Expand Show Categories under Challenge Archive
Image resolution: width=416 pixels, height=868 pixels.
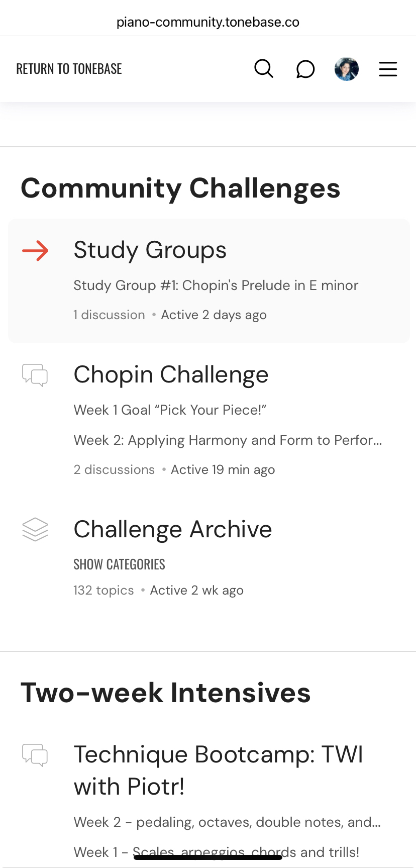point(120,564)
